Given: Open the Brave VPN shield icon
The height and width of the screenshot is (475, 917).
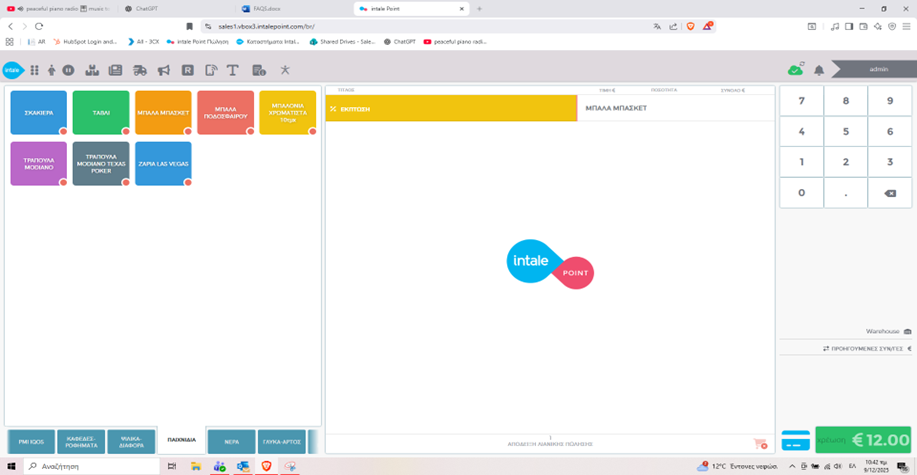Looking at the screenshot, I should (892, 26).
